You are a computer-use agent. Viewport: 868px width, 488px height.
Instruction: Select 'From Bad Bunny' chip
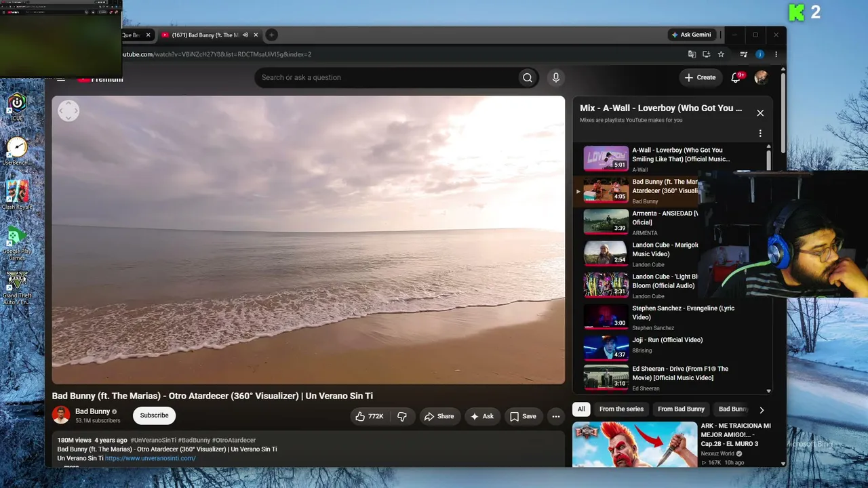[x=681, y=409]
